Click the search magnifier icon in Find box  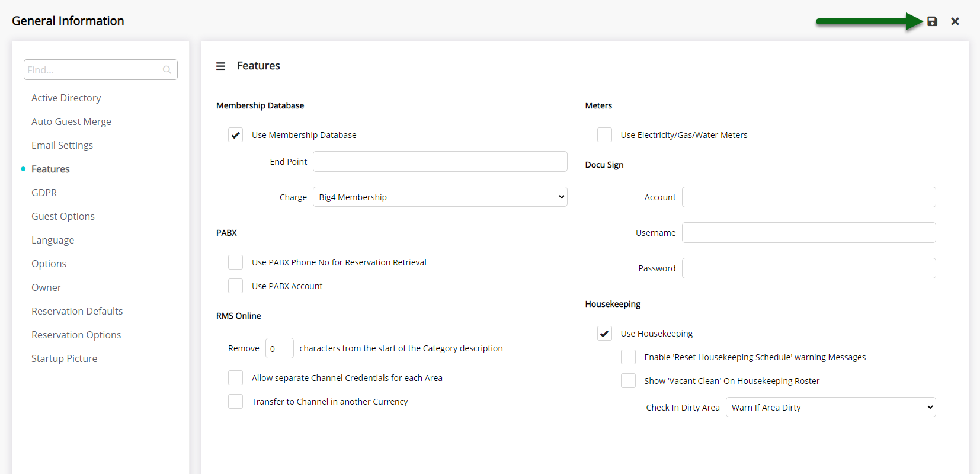(x=167, y=70)
